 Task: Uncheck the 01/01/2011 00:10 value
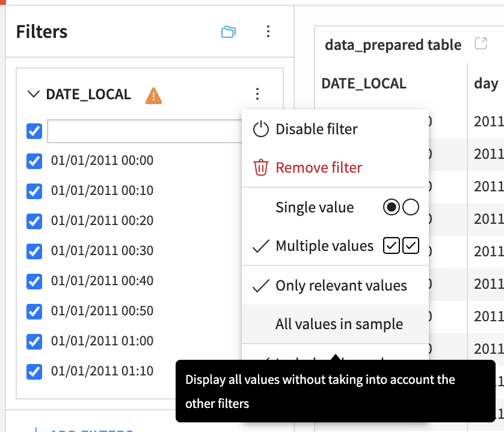pyautogui.click(x=34, y=191)
